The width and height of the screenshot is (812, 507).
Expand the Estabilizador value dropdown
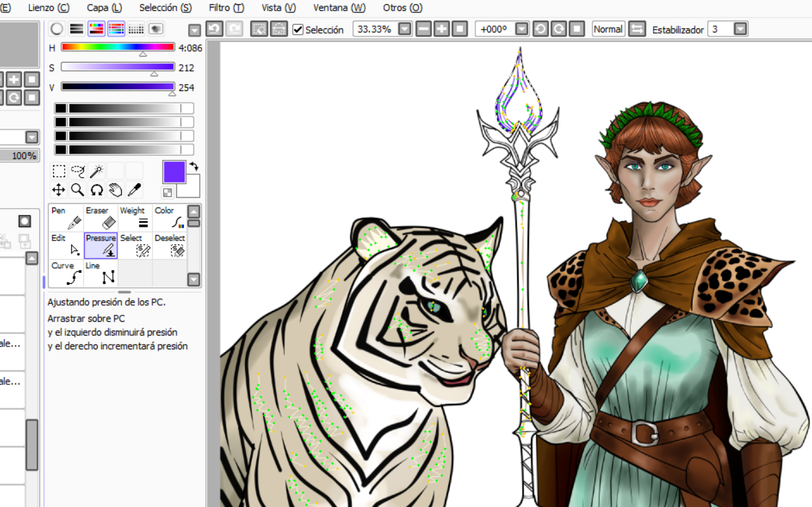(x=740, y=29)
